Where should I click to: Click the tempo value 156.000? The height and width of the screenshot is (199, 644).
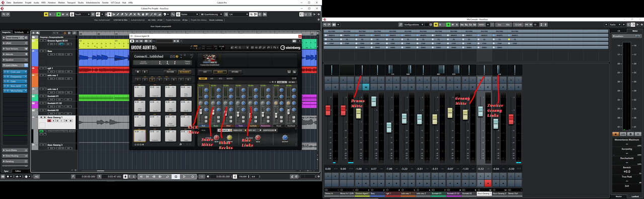pyautogui.click(x=242, y=176)
